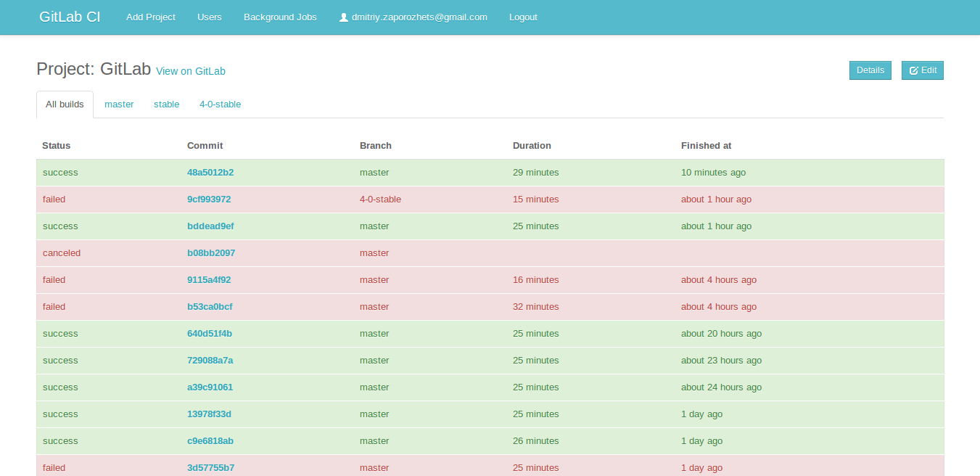This screenshot has height=476, width=980.
Task: Open the failed commit 9cf993972
Action: coord(210,199)
